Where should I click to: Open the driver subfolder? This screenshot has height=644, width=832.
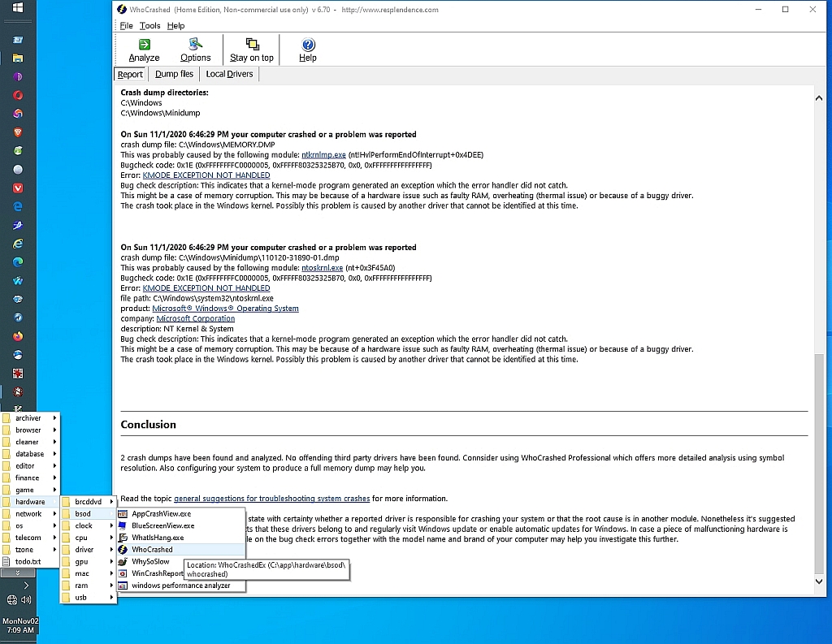88,550
